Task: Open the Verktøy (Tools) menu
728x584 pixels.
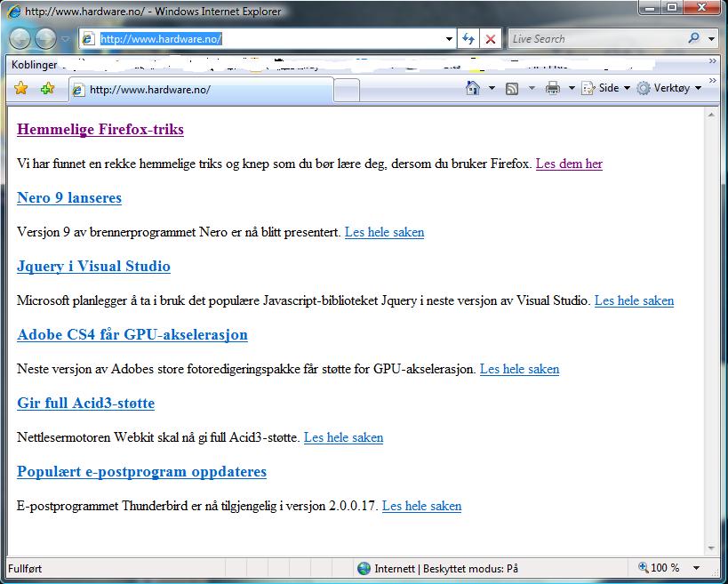Action: [668, 88]
